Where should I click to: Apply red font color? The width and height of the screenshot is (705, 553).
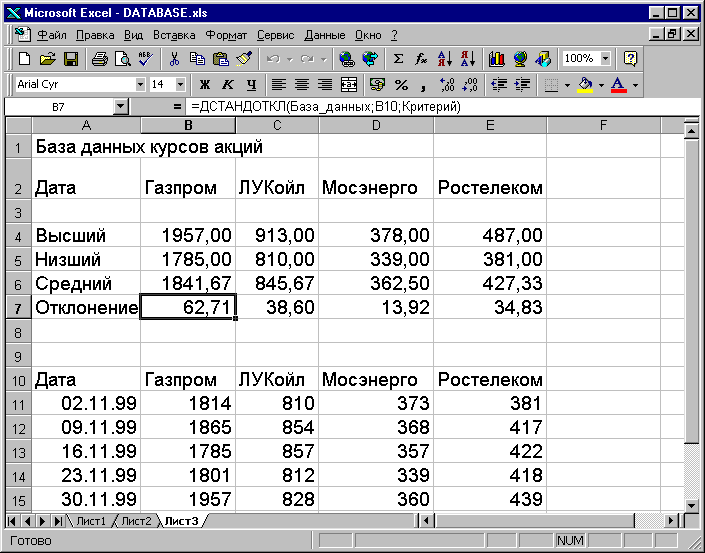[x=619, y=85]
